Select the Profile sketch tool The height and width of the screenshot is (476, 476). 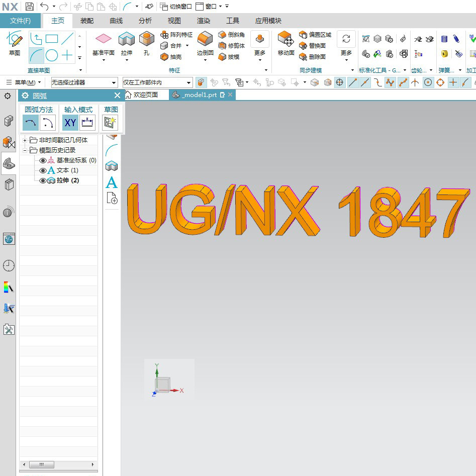pos(36,39)
